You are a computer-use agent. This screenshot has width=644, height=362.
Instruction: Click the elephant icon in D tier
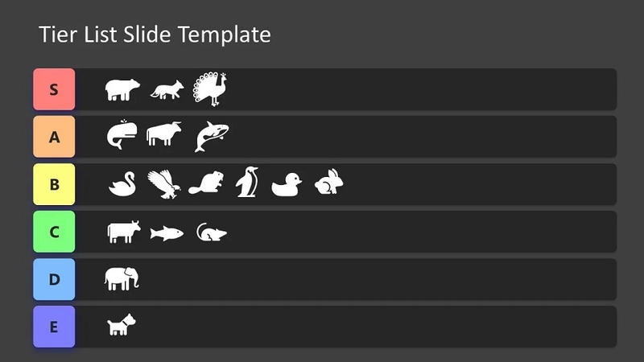(x=122, y=279)
